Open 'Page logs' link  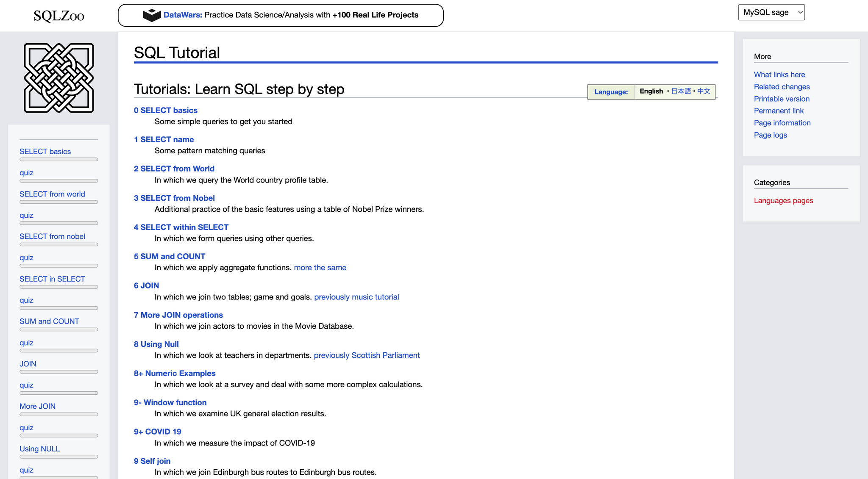point(770,135)
